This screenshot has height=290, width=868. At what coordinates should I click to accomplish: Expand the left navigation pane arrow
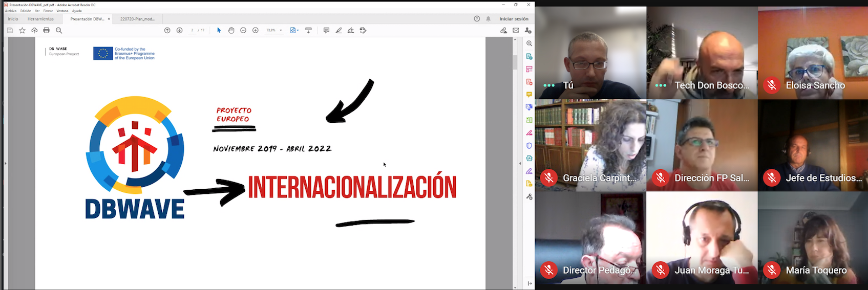(6, 163)
